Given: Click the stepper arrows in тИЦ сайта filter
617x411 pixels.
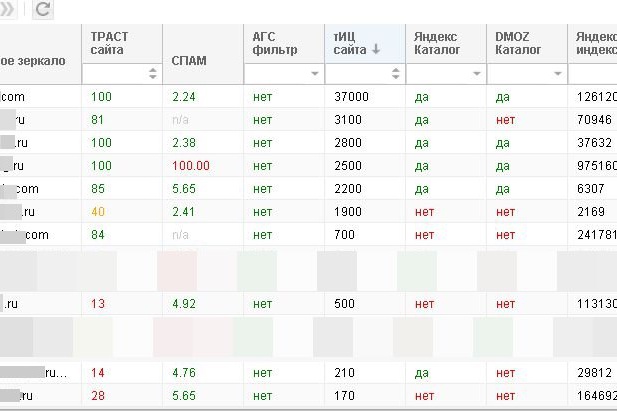Looking at the screenshot, I should coord(395,74).
